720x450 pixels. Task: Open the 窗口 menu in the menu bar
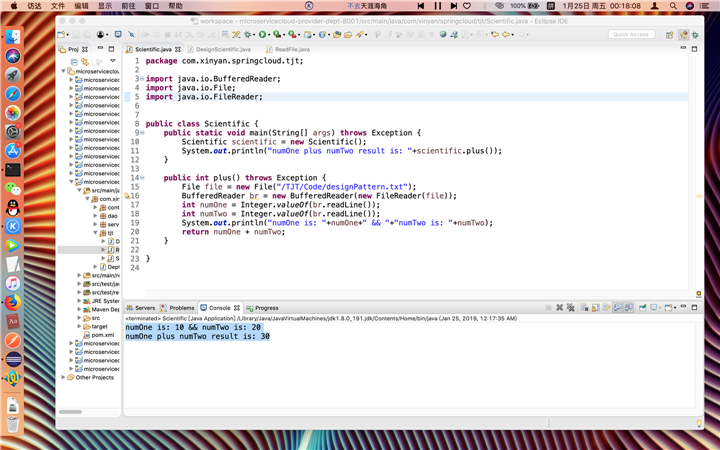click(152, 6)
